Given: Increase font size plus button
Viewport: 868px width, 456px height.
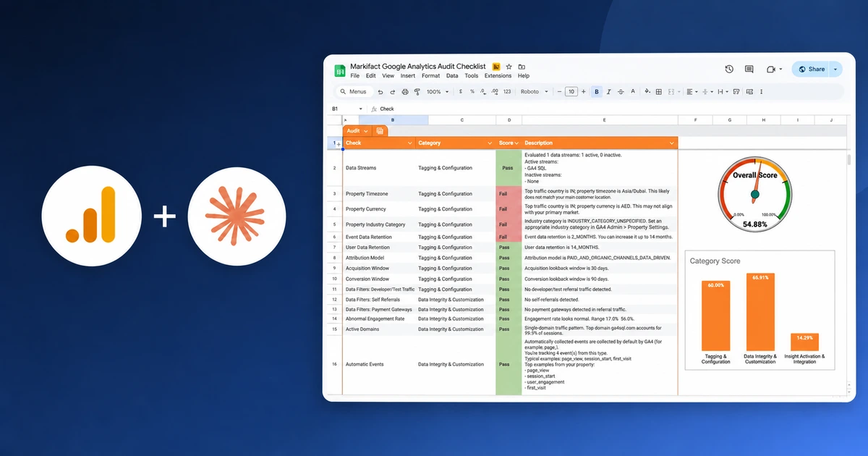Looking at the screenshot, I should pyautogui.click(x=583, y=92).
